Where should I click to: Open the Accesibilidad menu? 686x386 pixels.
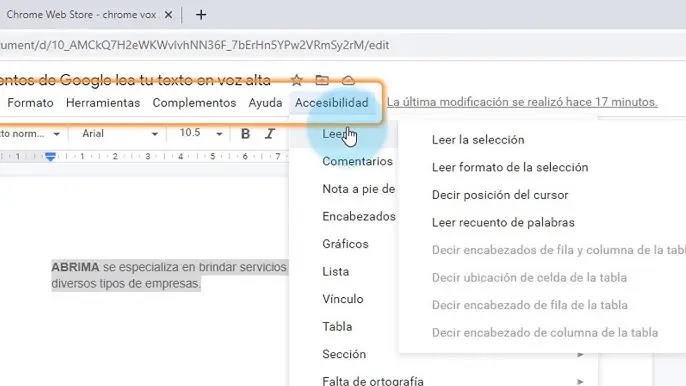332,103
